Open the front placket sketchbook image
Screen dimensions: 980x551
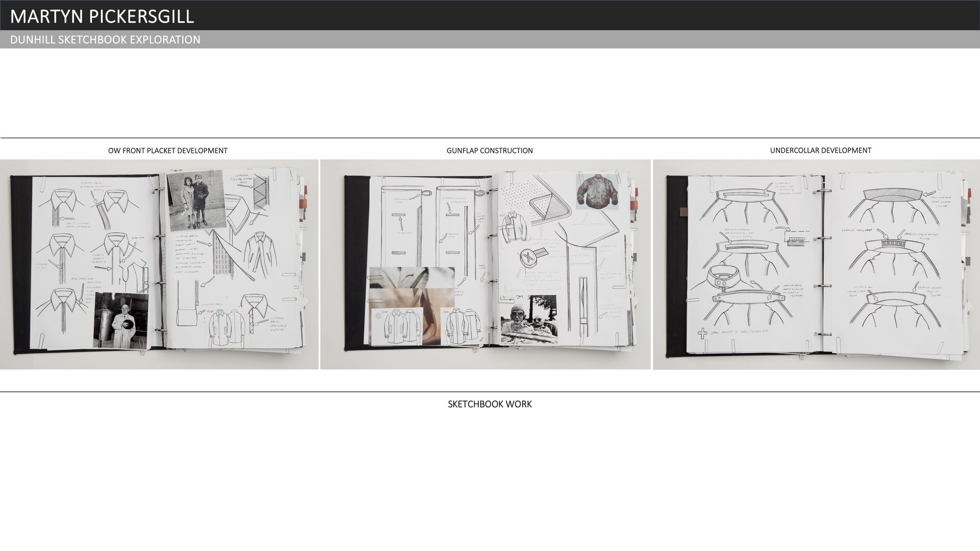(159, 264)
